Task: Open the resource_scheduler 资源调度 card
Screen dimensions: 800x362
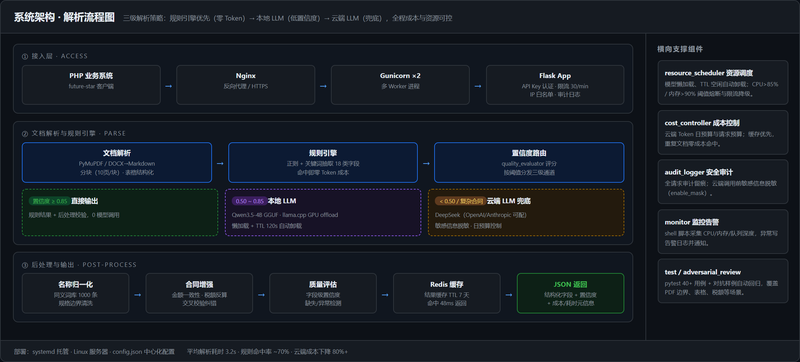Action: (x=723, y=82)
